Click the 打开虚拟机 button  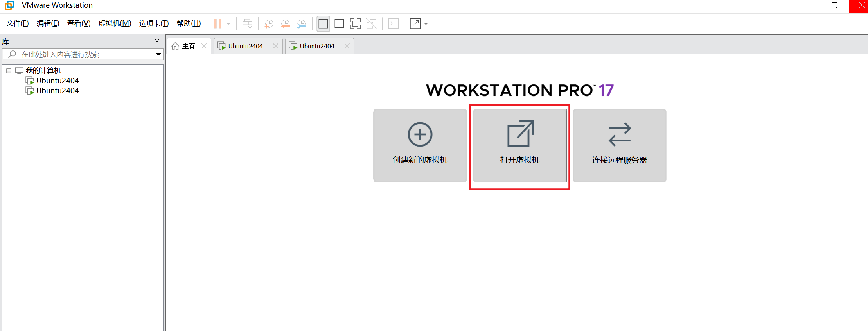coord(519,145)
